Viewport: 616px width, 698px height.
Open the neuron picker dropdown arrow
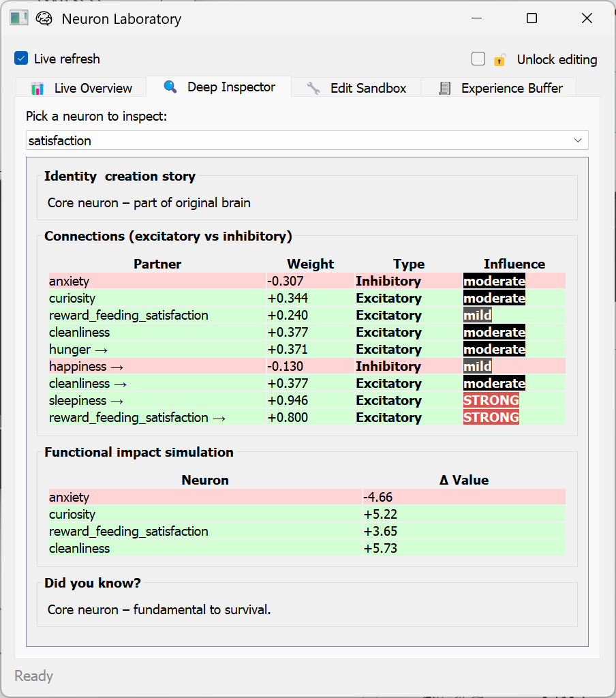pos(578,140)
